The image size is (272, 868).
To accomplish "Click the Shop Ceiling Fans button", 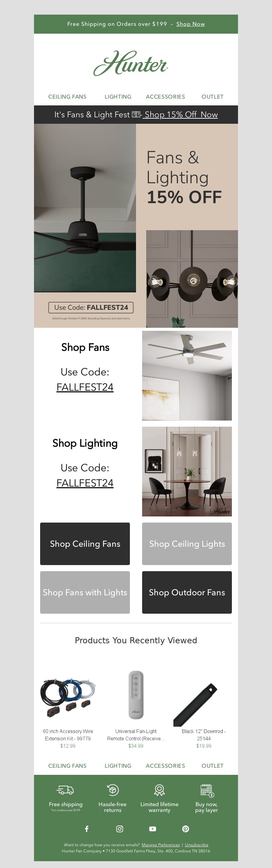I will [x=85, y=544].
